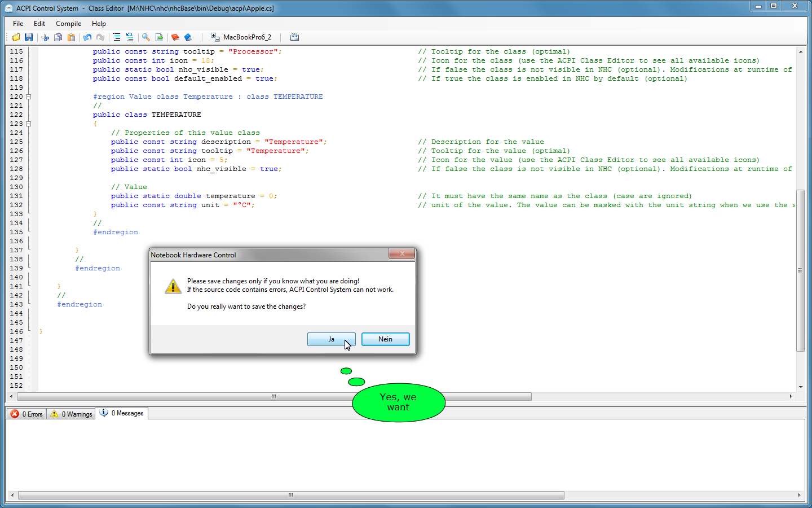Click the paste clipboard icon
812x508 pixels.
71,37
